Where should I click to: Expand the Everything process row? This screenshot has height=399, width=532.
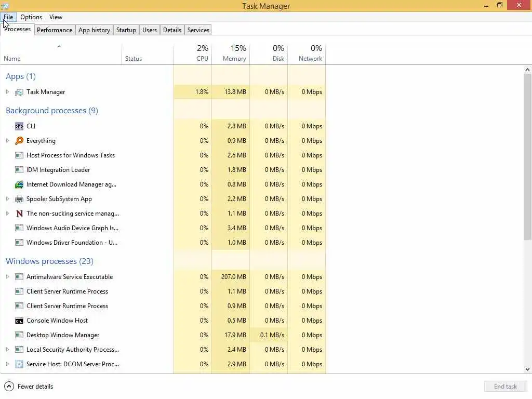pyautogui.click(x=7, y=140)
